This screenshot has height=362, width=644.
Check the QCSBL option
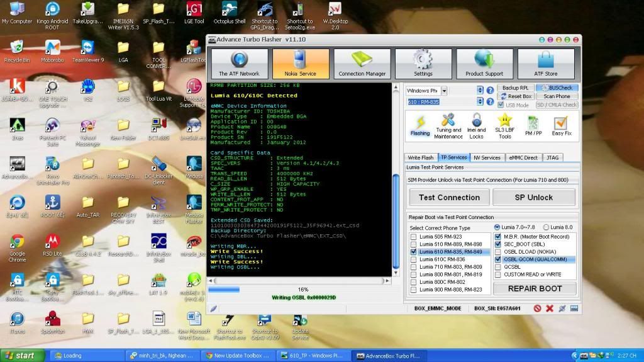498,267
